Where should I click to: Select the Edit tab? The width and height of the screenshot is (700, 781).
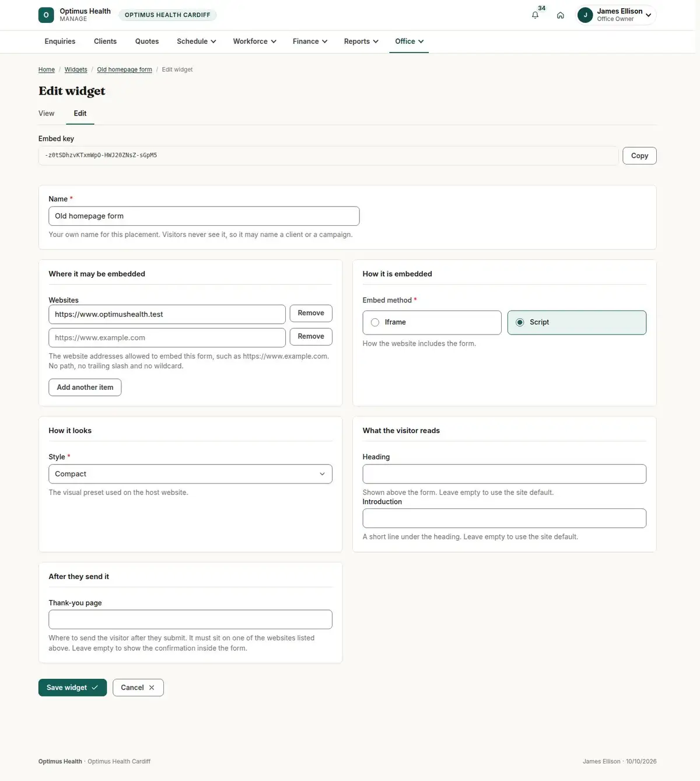click(80, 113)
